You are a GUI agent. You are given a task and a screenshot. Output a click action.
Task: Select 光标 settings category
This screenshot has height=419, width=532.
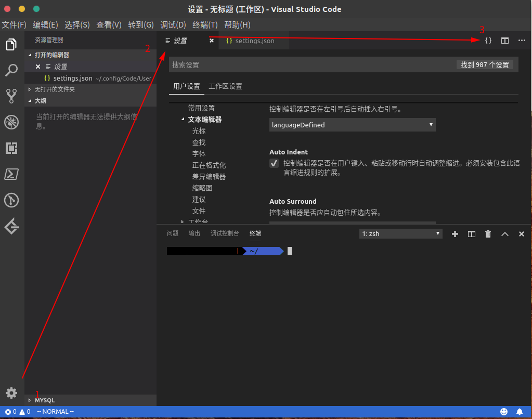coord(199,131)
